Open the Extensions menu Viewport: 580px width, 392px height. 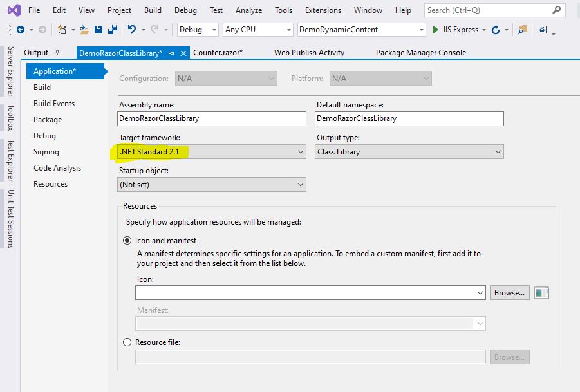pyautogui.click(x=323, y=10)
